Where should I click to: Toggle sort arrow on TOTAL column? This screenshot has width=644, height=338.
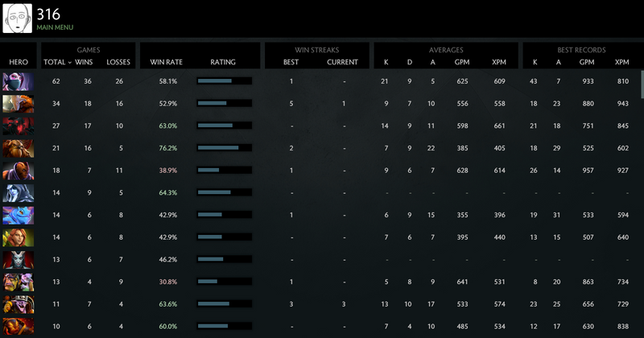(69, 62)
